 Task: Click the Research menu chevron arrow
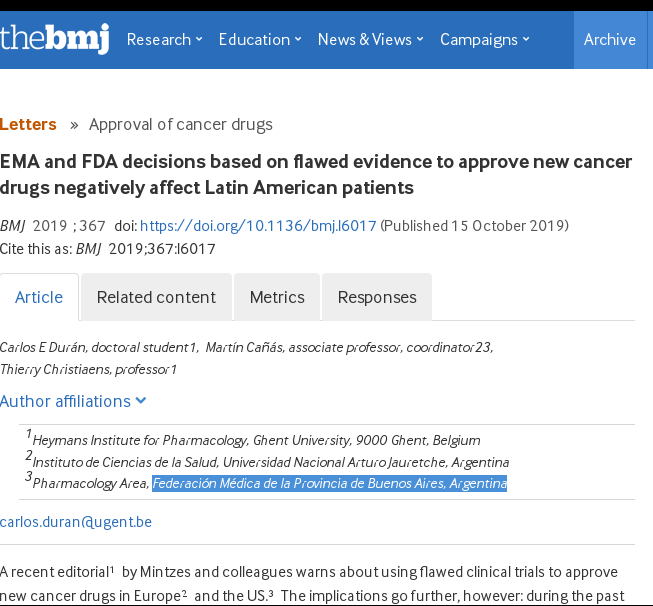point(199,40)
